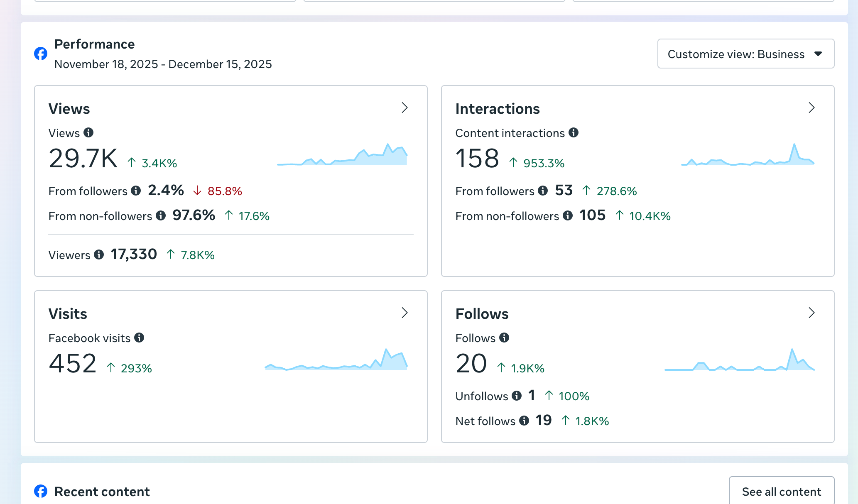This screenshot has height=504, width=858.
Task: Open Visits details via chevron arrow
Action: coord(405,313)
